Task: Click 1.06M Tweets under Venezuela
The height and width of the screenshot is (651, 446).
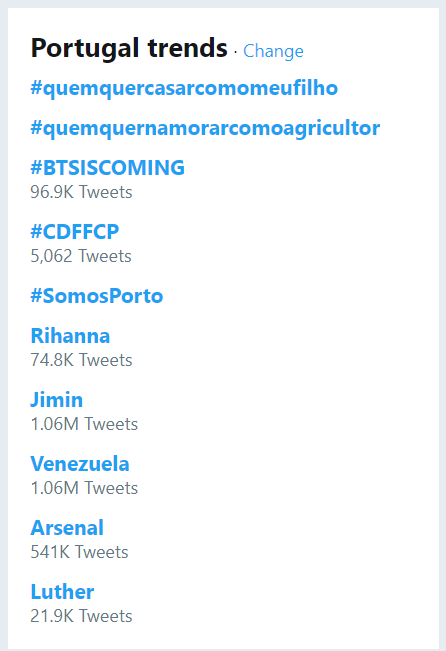Action: 84,488
